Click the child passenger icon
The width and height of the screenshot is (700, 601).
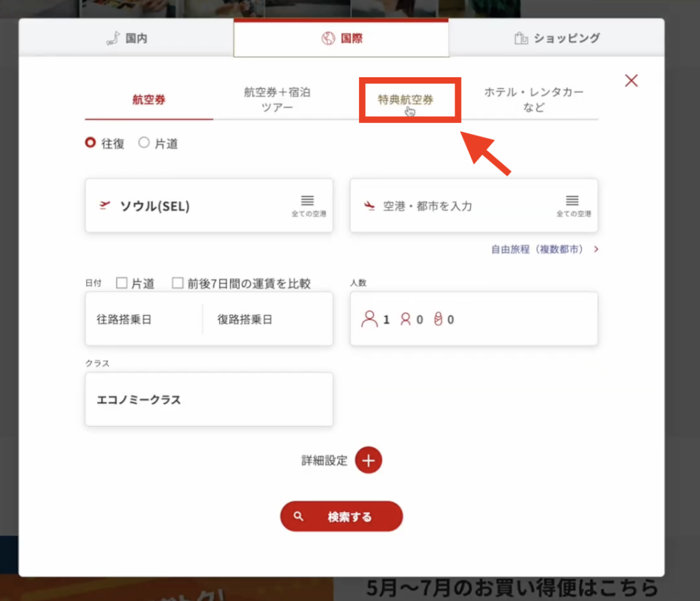coord(405,319)
